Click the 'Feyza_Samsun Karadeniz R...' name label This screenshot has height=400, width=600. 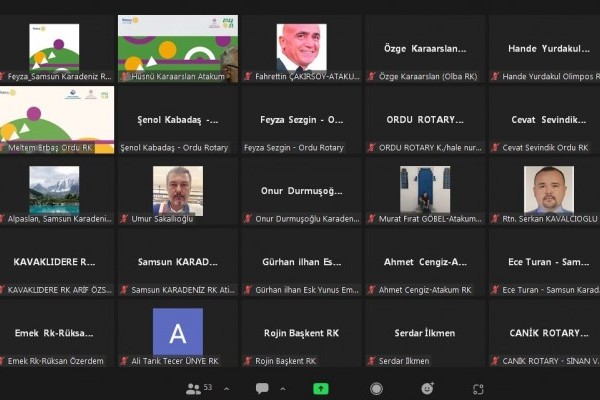[x=60, y=77]
